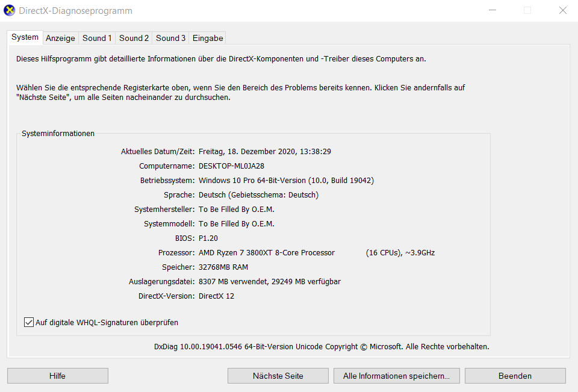Click the Auslagerungsdatei label

(x=161, y=281)
